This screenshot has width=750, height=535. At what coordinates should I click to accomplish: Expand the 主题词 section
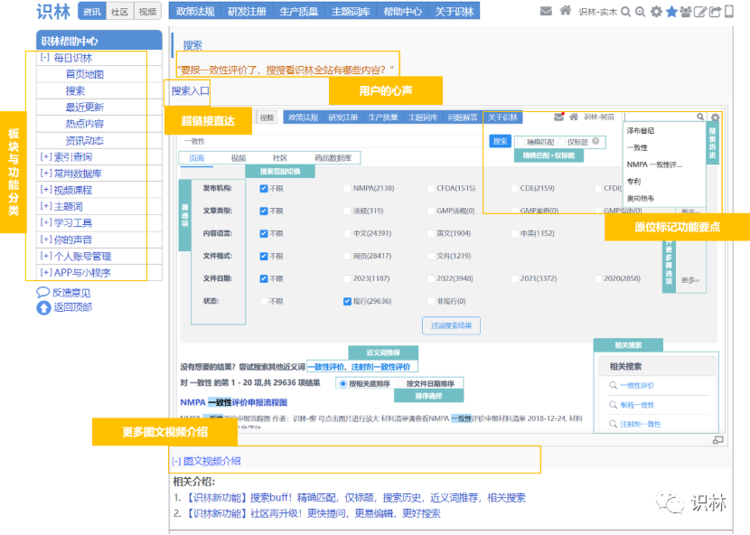click(46, 206)
